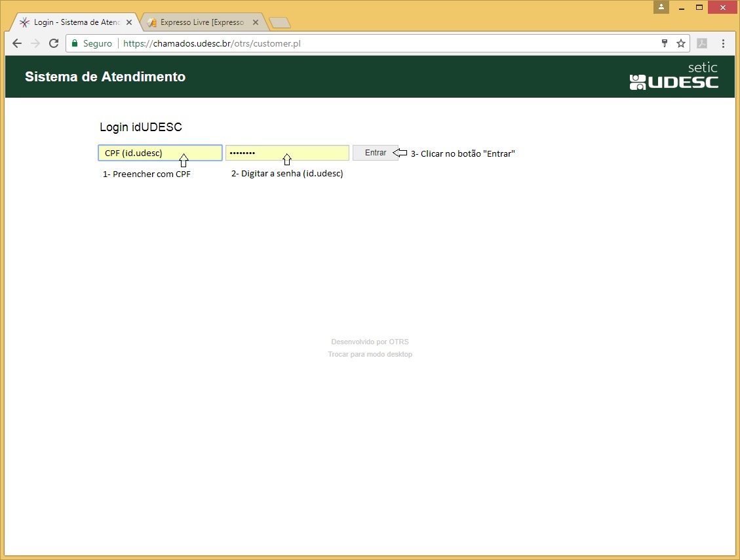Focus the CPF (id.udesc) input field

(160, 153)
